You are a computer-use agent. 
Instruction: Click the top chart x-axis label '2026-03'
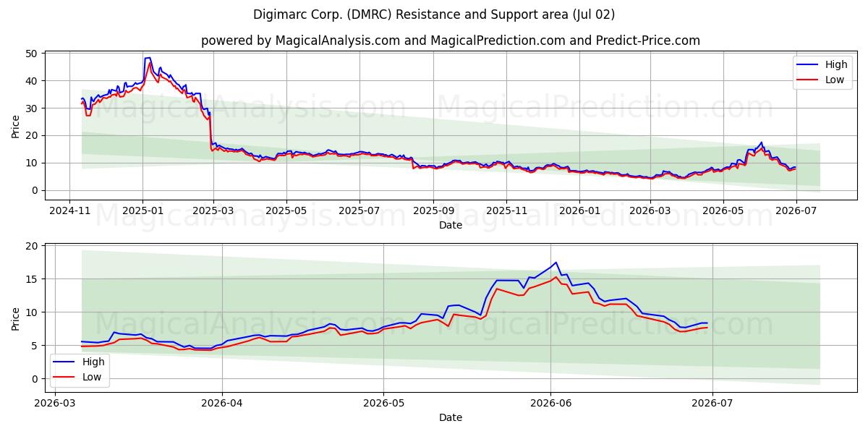650,210
